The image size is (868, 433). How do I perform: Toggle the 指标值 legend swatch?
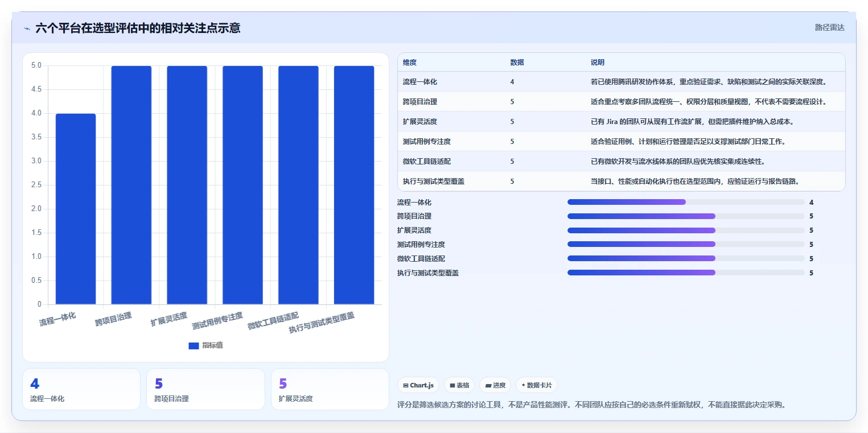(x=194, y=345)
